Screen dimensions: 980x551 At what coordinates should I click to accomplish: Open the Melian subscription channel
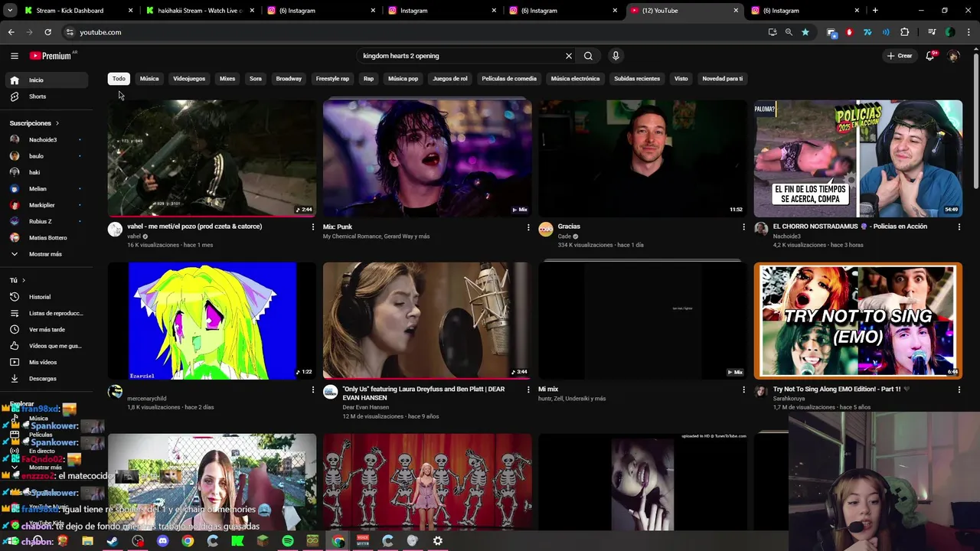point(46,189)
